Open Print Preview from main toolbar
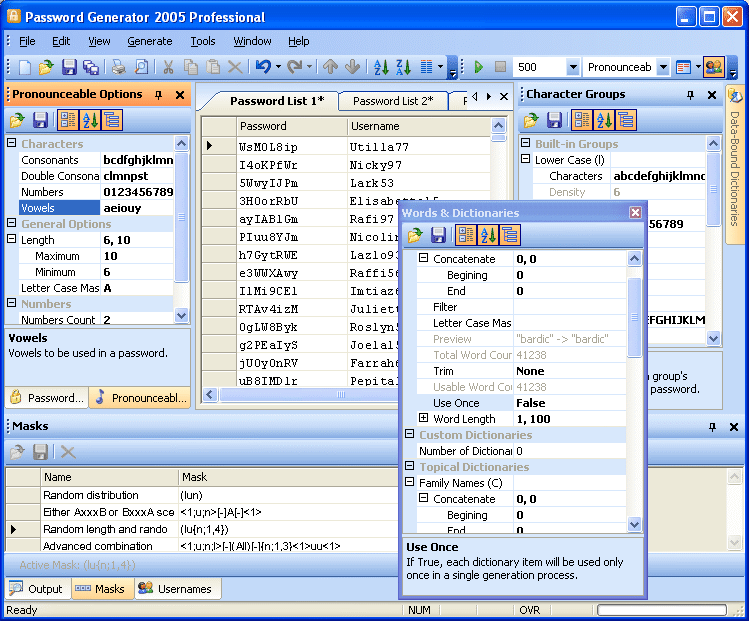 [141, 67]
